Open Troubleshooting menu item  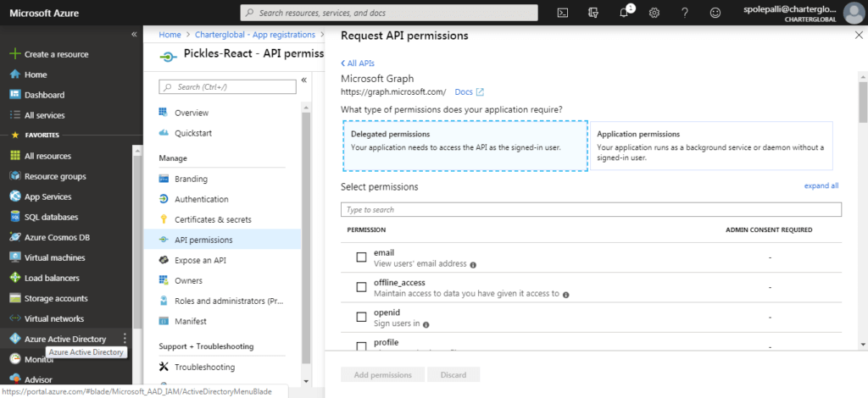coord(205,367)
